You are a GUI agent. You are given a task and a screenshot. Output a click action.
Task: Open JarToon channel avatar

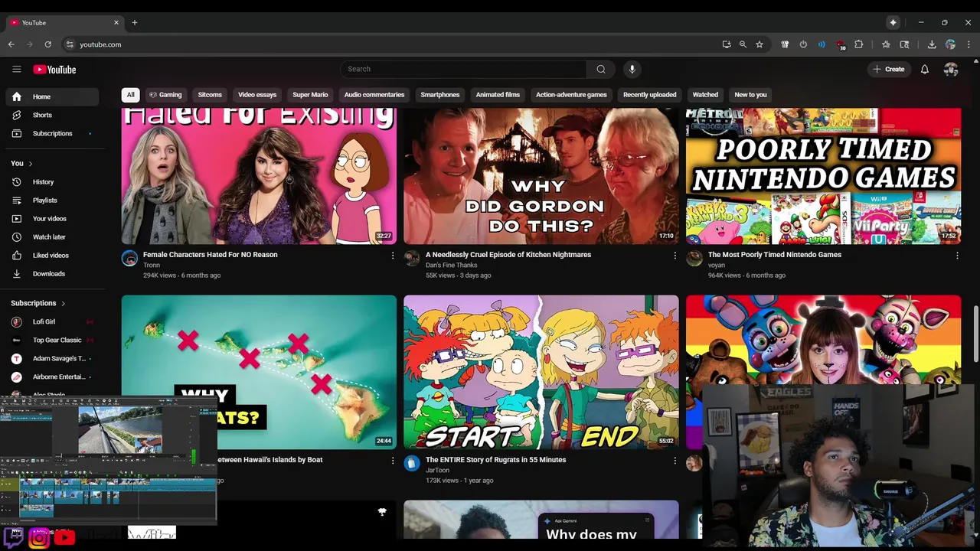click(x=412, y=464)
